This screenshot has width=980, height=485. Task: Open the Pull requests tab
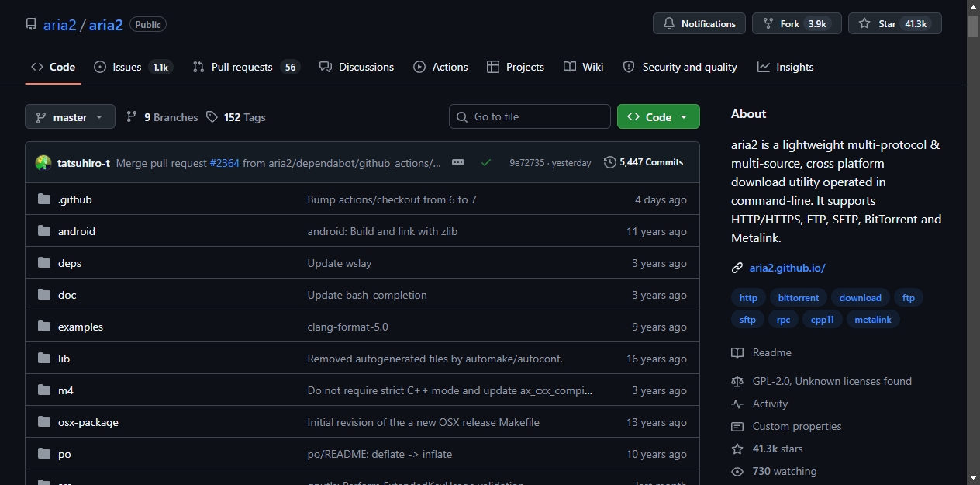click(x=246, y=67)
